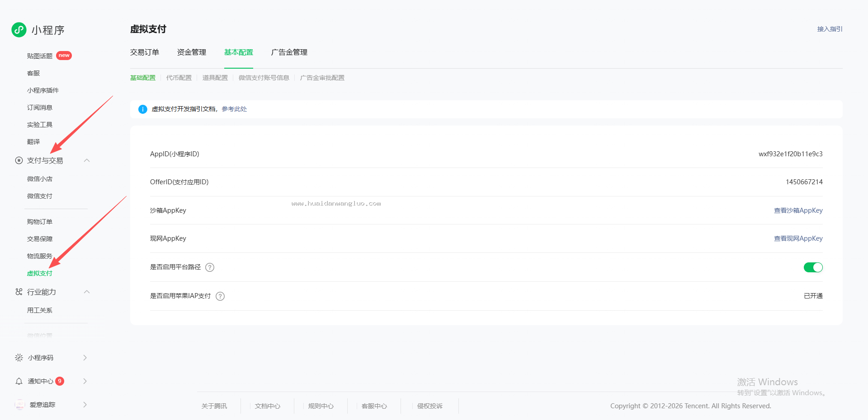
Task: Open 购物订单 in the sidebar
Action: pyautogui.click(x=40, y=222)
